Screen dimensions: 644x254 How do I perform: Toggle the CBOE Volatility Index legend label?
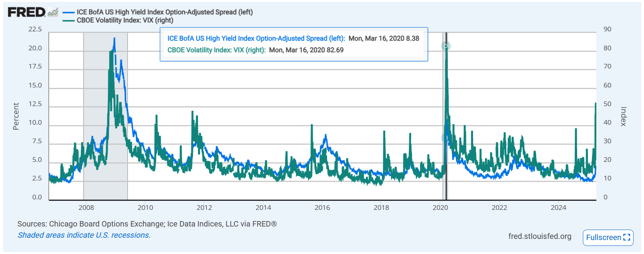click(125, 21)
